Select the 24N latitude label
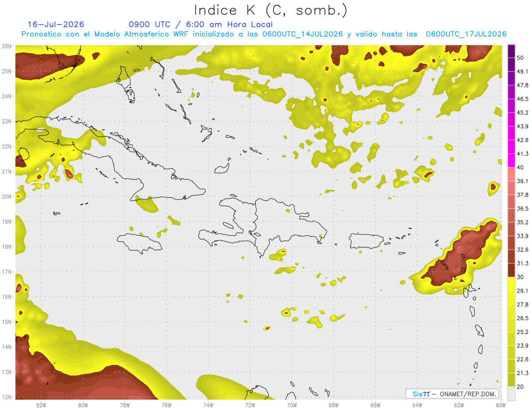This screenshot has height=411, width=532. (x=7, y=96)
